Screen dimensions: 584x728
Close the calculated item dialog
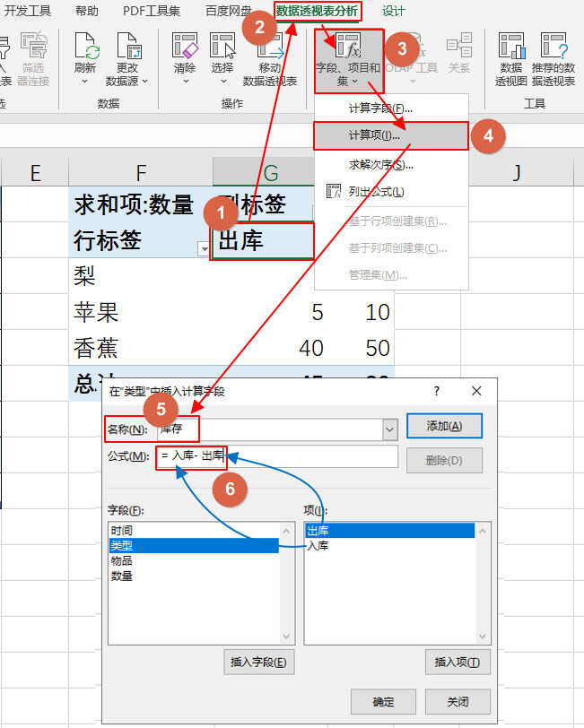coord(476,391)
